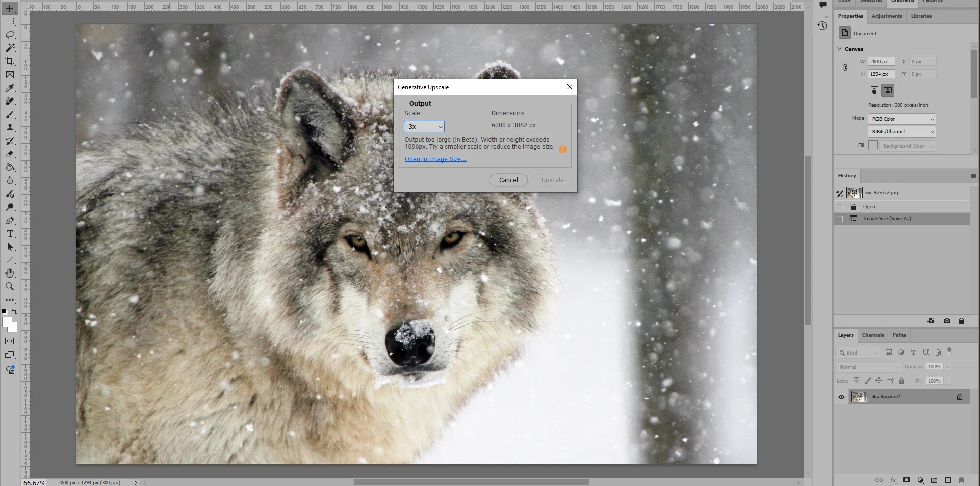The width and height of the screenshot is (980, 486).
Task: Click the foreground color swatch
Action: [7, 322]
